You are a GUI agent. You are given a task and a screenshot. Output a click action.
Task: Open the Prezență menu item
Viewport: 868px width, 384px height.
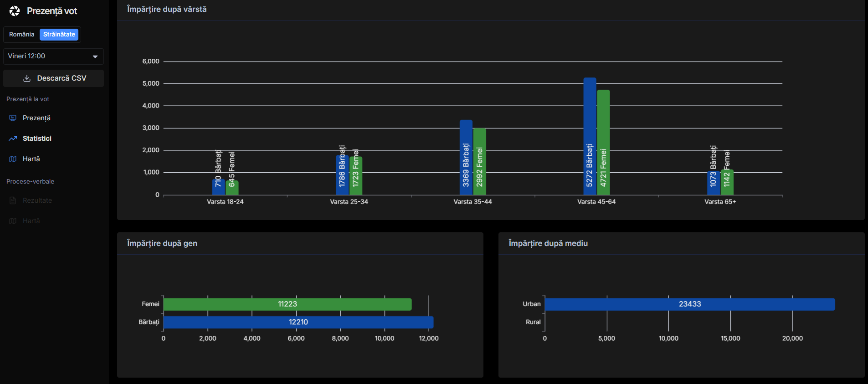[36, 118]
